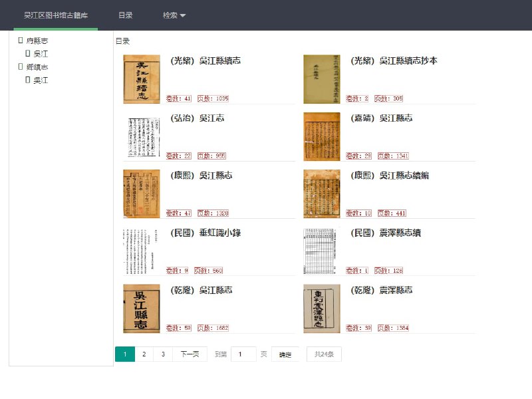Expand the 鄉鎮志 tree node
Screen dimensions: 532x399
[x=21, y=67]
